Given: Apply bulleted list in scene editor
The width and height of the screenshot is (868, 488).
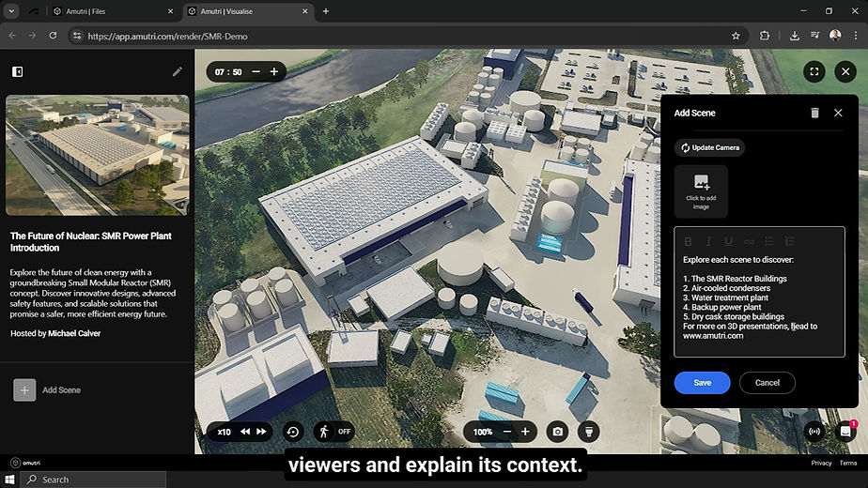Looking at the screenshot, I should click(769, 241).
